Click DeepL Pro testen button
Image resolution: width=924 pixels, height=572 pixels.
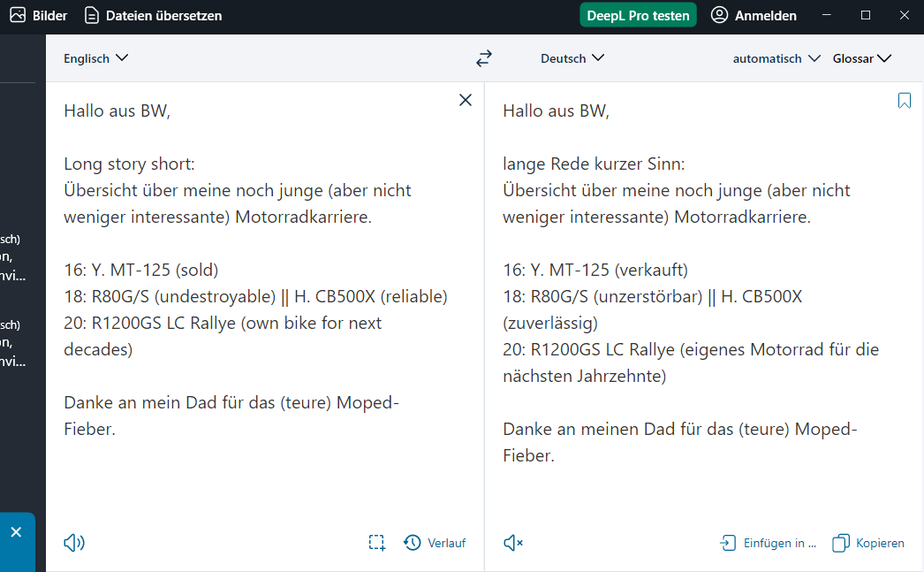[638, 15]
